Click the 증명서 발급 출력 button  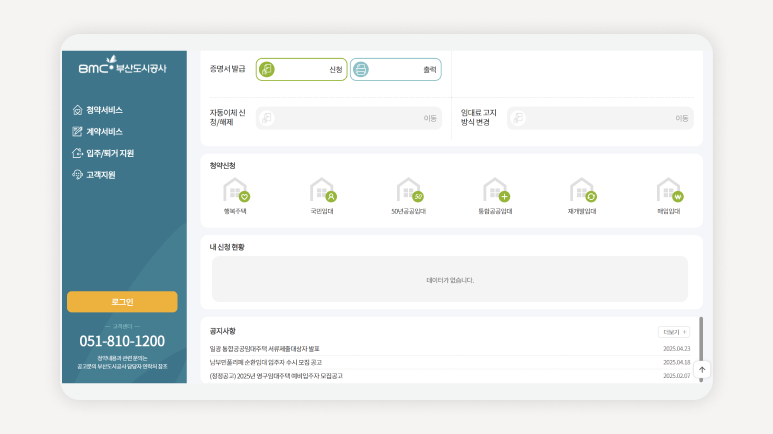(x=395, y=70)
